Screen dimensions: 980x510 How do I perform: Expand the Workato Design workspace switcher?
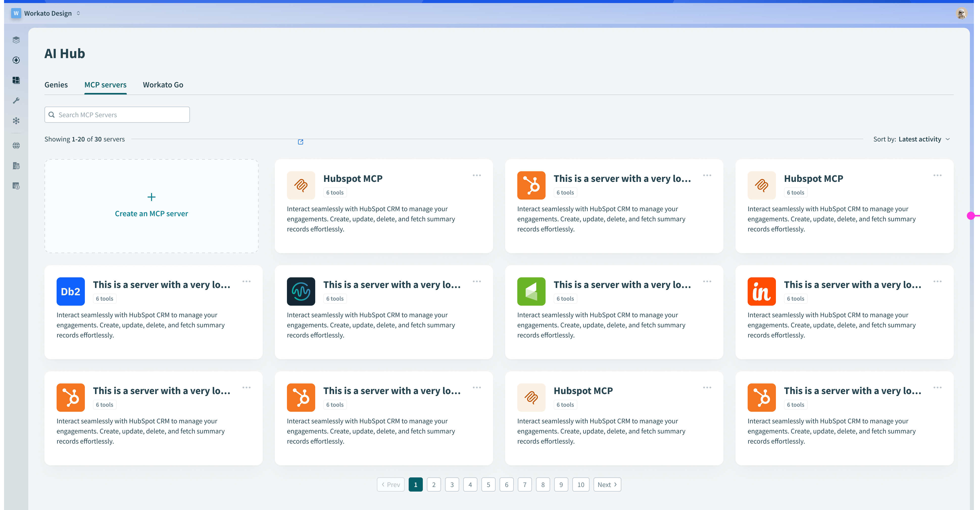[78, 13]
